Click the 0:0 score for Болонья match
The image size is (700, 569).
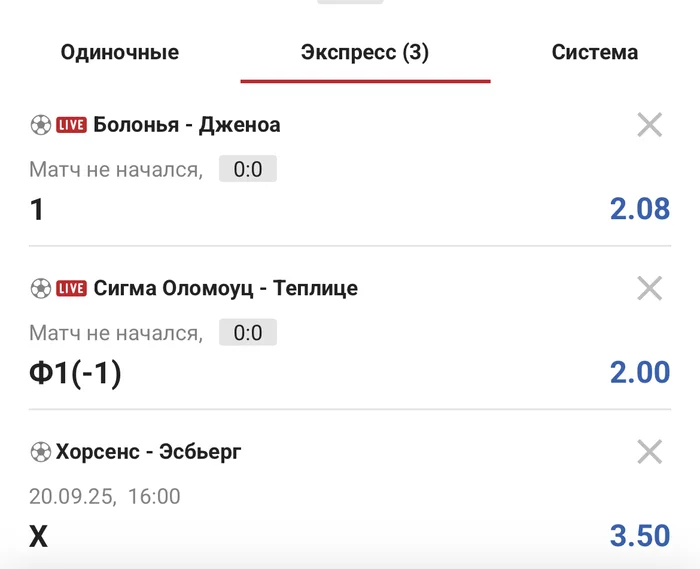point(248,170)
